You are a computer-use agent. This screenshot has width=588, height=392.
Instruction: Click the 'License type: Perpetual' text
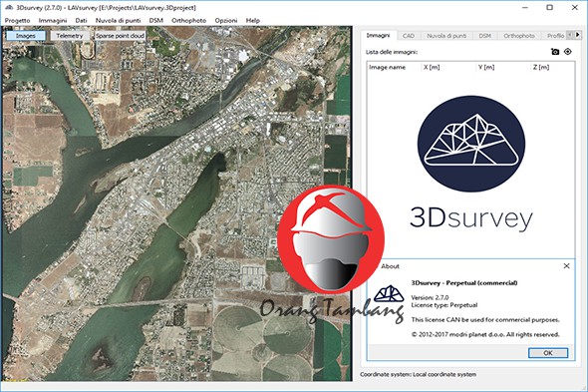[x=444, y=305]
